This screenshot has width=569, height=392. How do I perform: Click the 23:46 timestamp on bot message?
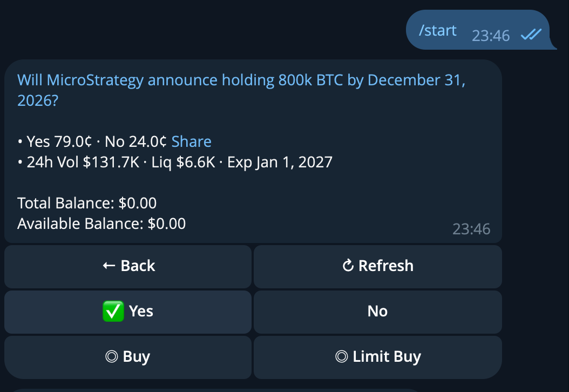[x=471, y=229]
